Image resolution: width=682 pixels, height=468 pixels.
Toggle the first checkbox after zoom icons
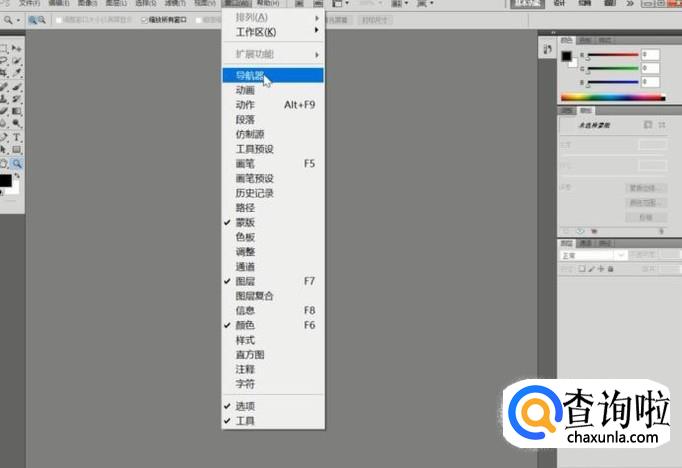tap(59, 20)
